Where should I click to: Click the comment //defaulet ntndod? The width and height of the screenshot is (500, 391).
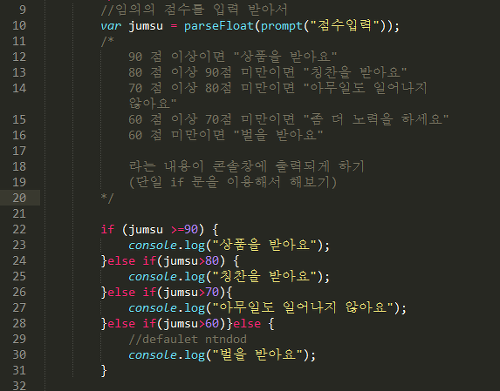(x=187, y=339)
